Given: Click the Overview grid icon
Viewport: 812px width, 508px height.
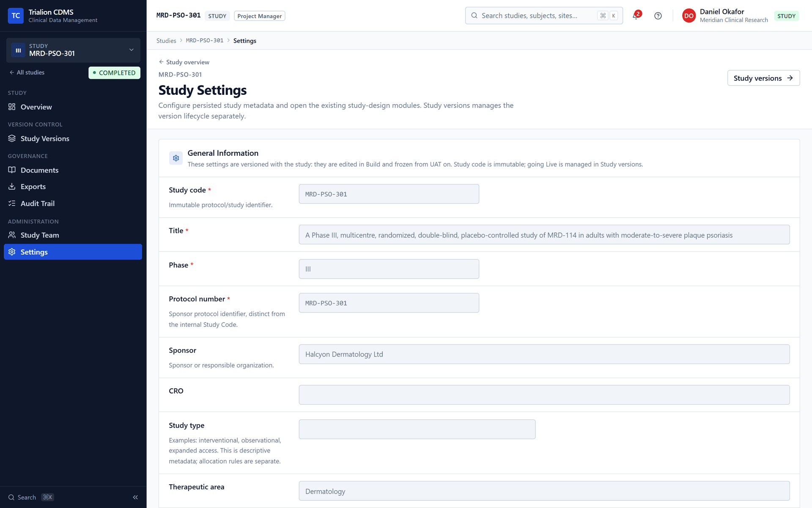Looking at the screenshot, I should 12,107.
